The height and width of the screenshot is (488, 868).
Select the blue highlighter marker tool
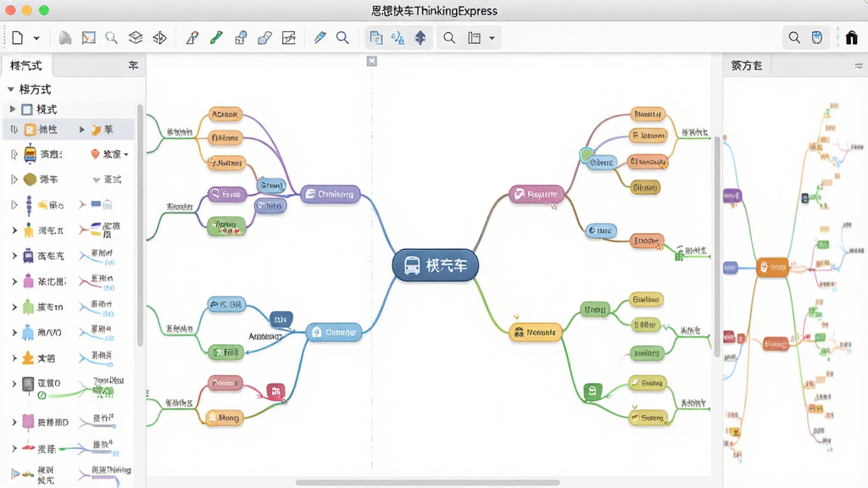pyautogui.click(x=320, y=37)
